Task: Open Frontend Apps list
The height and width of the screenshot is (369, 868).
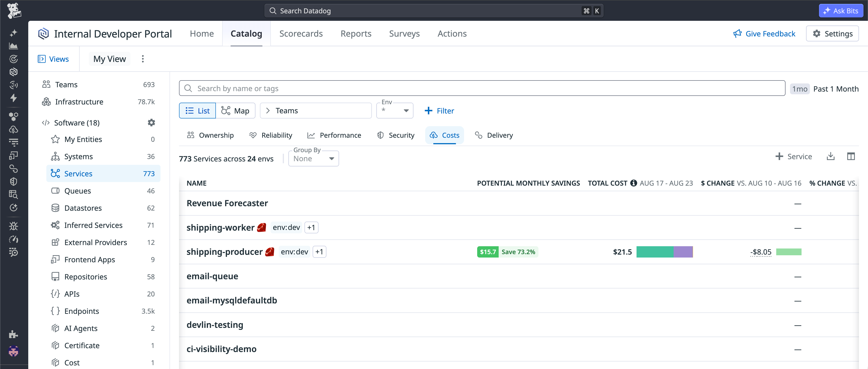Action: (x=103, y=260)
